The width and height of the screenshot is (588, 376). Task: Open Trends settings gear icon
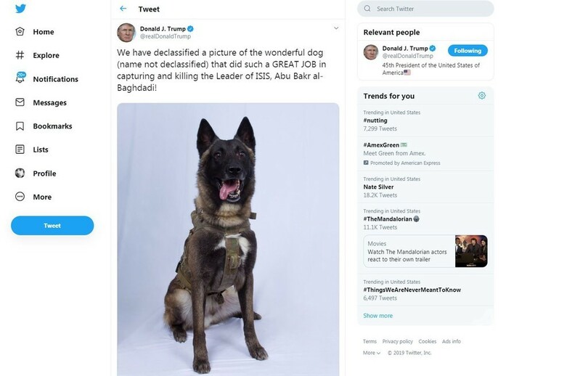(x=482, y=96)
